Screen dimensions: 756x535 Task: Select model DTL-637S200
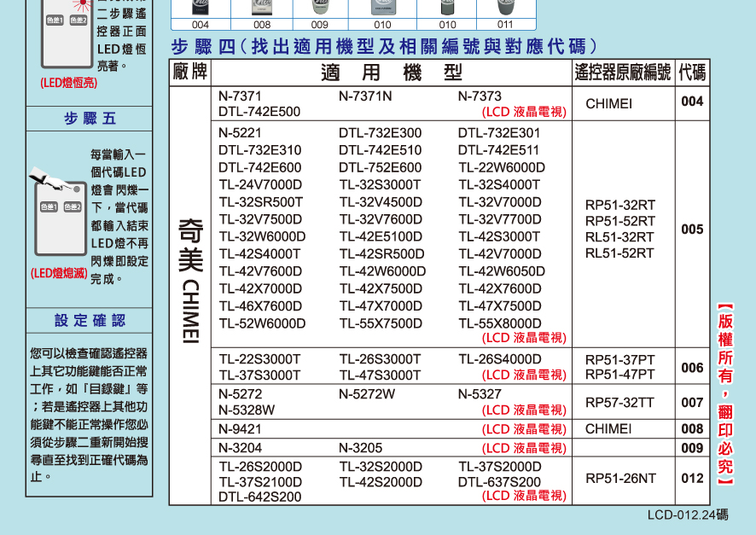pyautogui.click(x=499, y=482)
